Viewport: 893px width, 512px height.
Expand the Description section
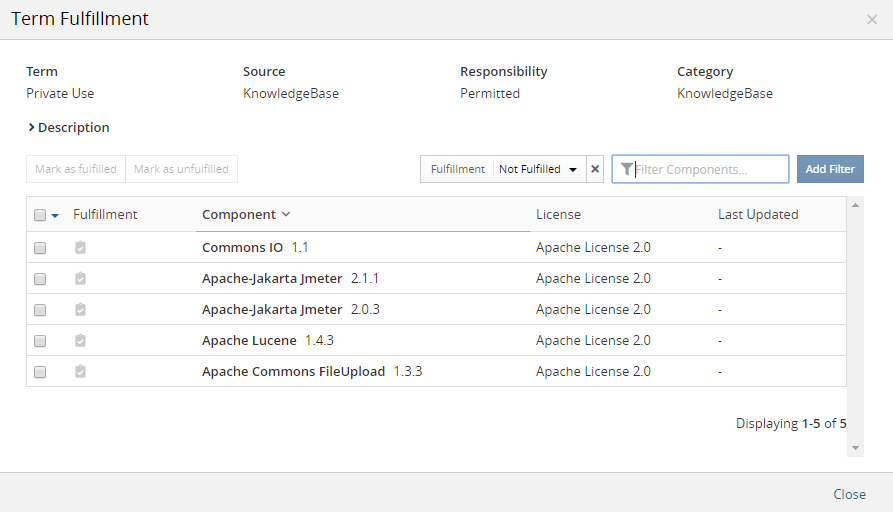[x=69, y=128]
